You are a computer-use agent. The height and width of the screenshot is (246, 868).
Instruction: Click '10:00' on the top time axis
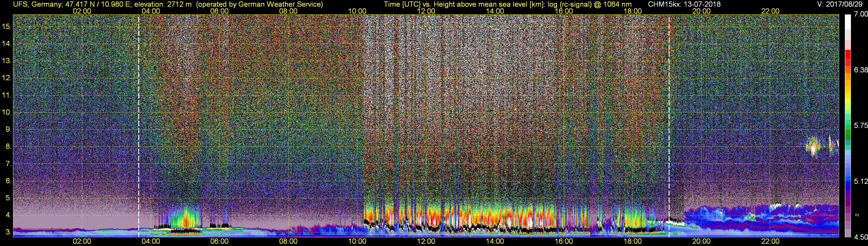click(357, 11)
